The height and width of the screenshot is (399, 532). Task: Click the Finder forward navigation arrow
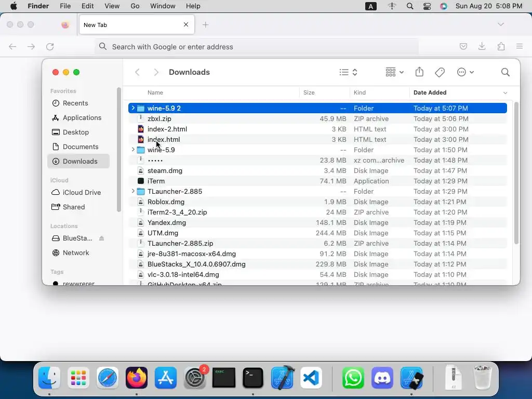(x=156, y=72)
